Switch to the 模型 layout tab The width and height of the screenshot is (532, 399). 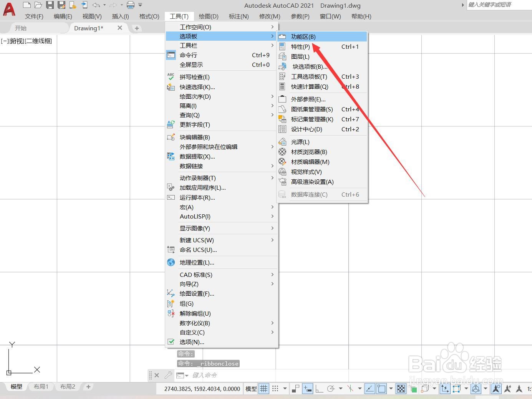click(16, 386)
